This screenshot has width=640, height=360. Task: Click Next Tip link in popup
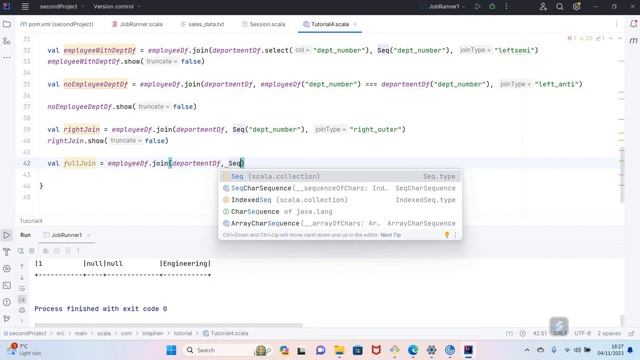tap(391, 235)
